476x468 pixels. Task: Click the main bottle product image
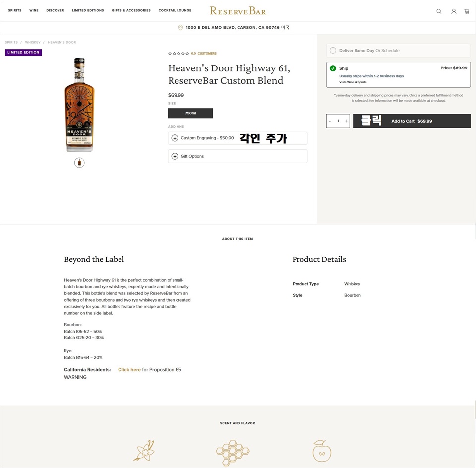click(79, 105)
